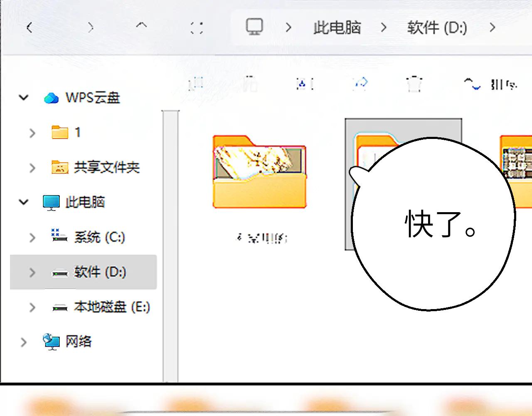Refresh the current folder view
This screenshot has height=416, width=532.
(197, 28)
